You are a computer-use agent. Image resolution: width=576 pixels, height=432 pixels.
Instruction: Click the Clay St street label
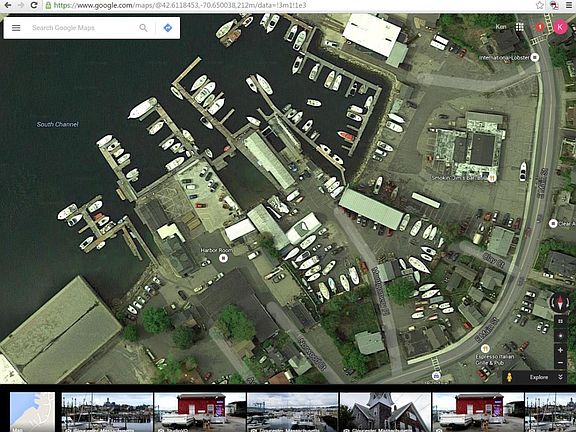click(493, 260)
